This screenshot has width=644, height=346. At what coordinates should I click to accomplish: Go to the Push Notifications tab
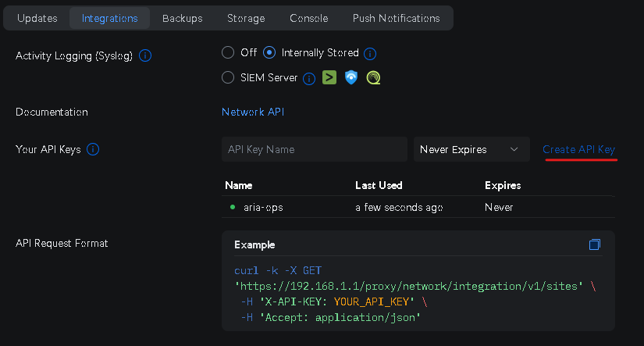tap(396, 18)
